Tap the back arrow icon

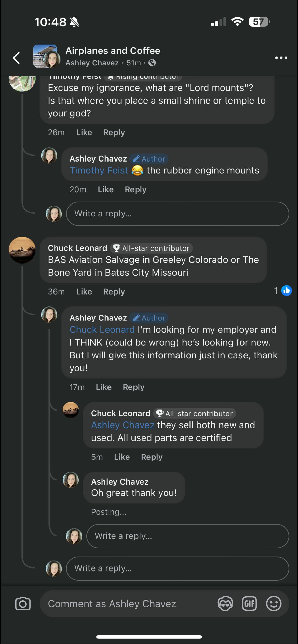coord(17,58)
